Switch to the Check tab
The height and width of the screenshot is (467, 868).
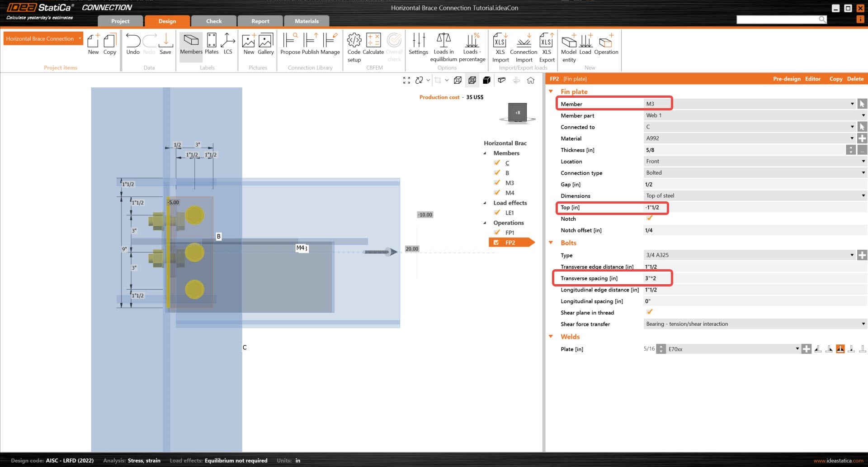point(214,21)
